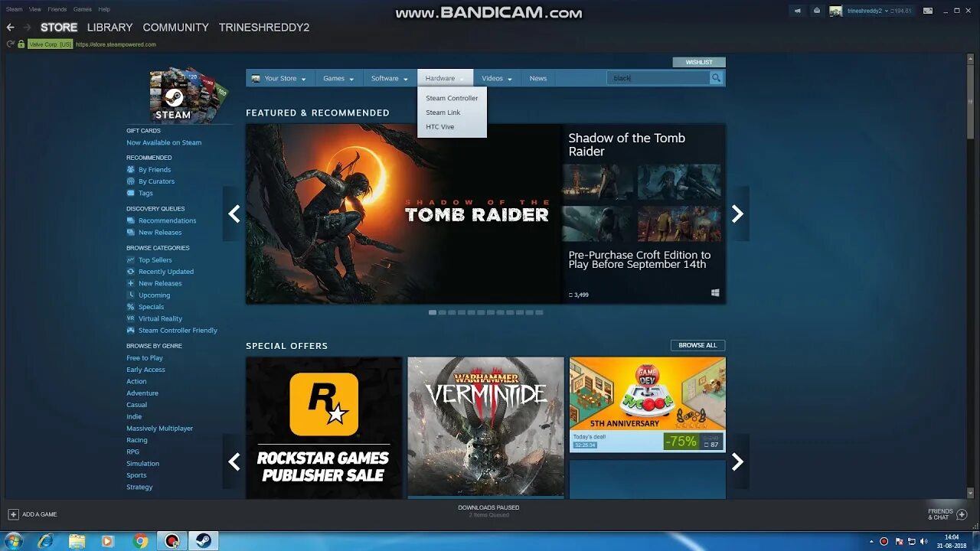
Task: Click the Tags sidebar icon
Action: [x=131, y=193]
